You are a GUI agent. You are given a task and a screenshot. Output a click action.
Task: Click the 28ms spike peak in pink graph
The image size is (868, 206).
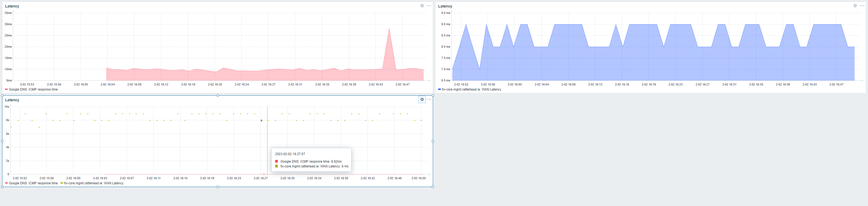click(x=389, y=29)
